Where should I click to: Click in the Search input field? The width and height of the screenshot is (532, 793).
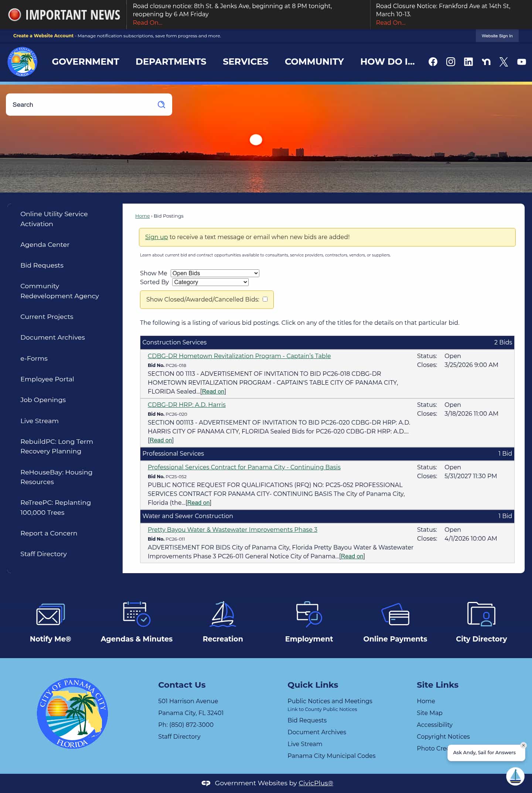point(81,105)
